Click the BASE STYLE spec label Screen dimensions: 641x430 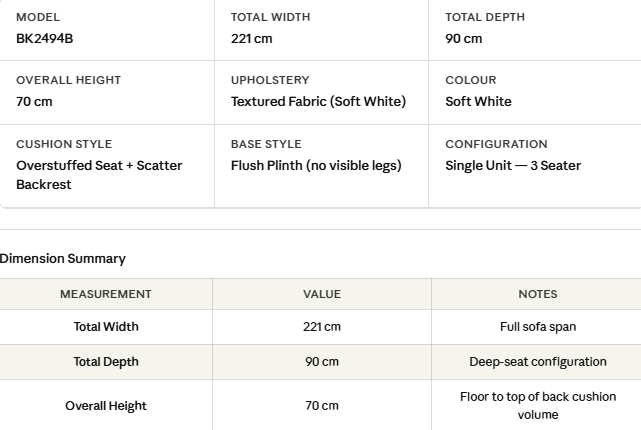point(266,144)
